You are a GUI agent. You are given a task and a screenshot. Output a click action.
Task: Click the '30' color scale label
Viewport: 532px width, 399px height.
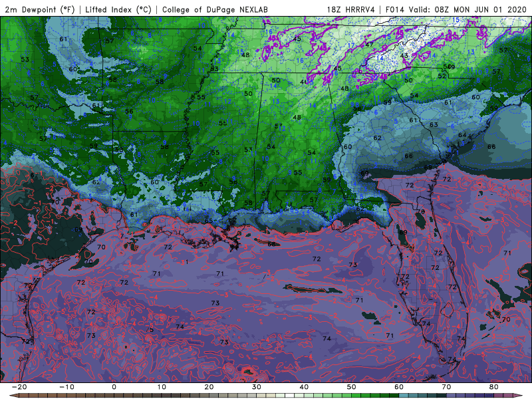(x=257, y=387)
